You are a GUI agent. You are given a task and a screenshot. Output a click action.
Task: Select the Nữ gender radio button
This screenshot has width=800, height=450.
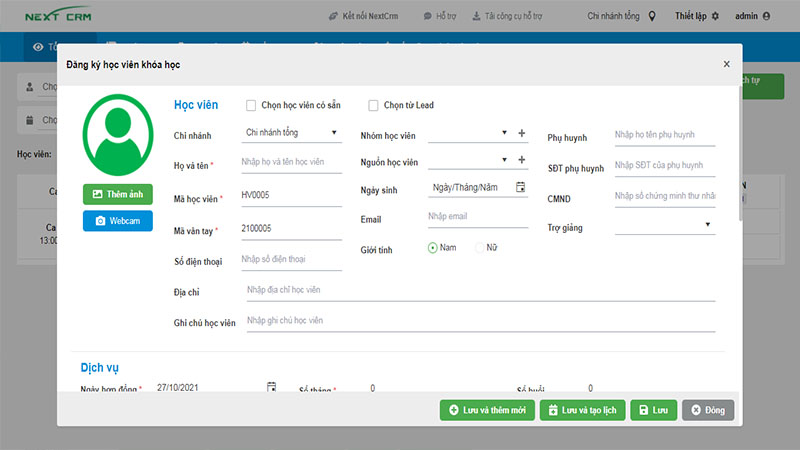479,247
